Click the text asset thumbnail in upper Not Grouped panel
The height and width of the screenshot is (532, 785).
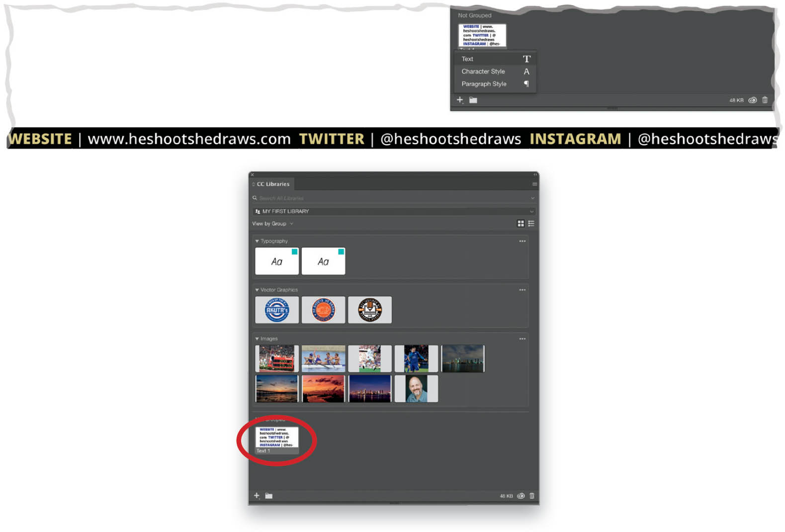tap(482, 35)
